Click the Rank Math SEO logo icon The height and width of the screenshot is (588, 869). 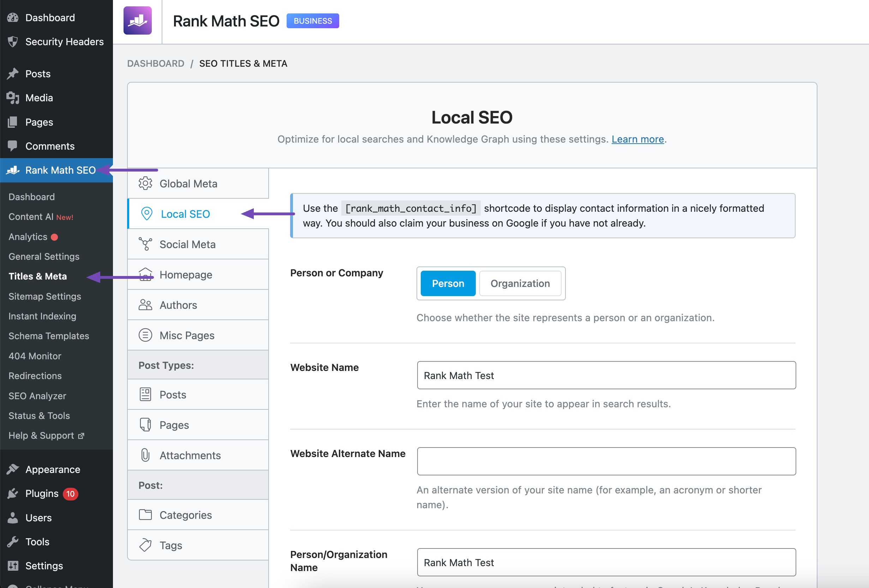tap(138, 20)
